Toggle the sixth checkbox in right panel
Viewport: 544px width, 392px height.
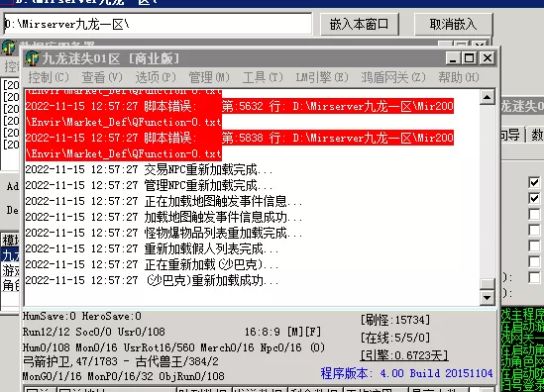pyautogui.click(x=534, y=261)
